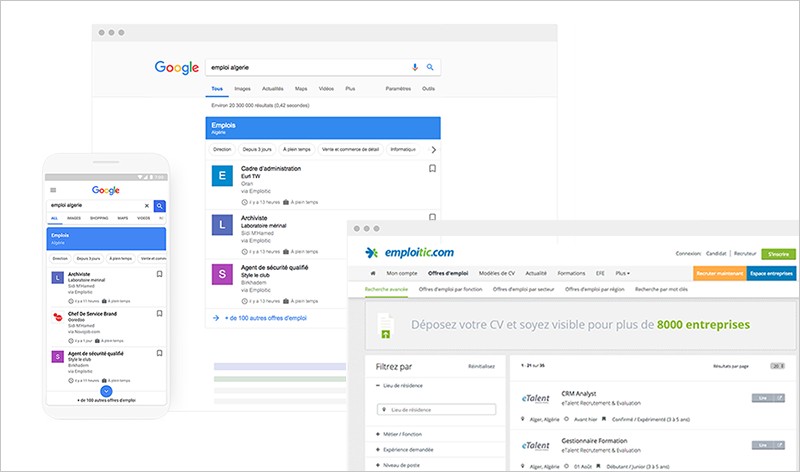Click the green S'inscrire button
This screenshot has height=472, width=800.
[x=779, y=254]
